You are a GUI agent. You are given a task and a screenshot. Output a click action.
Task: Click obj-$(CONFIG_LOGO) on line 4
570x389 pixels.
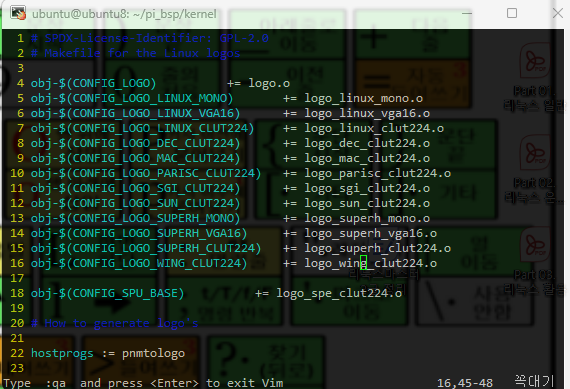[93, 83]
